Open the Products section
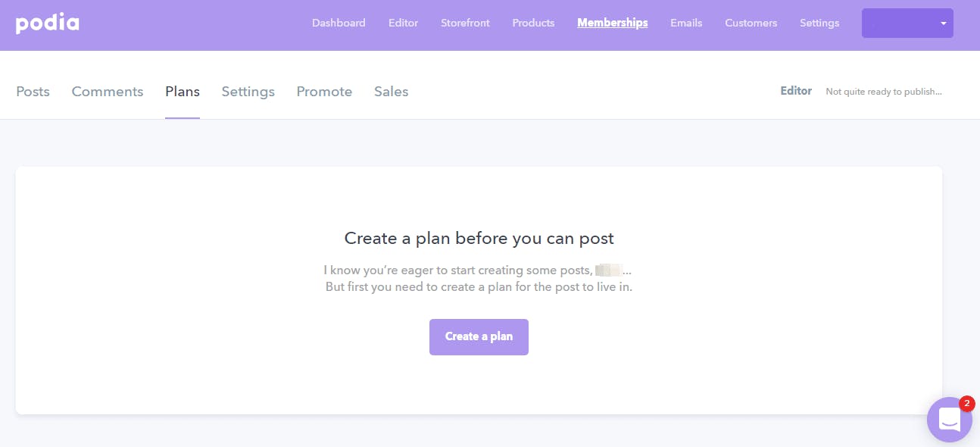The width and height of the screenshot is (980, 447). click(533, 23)
